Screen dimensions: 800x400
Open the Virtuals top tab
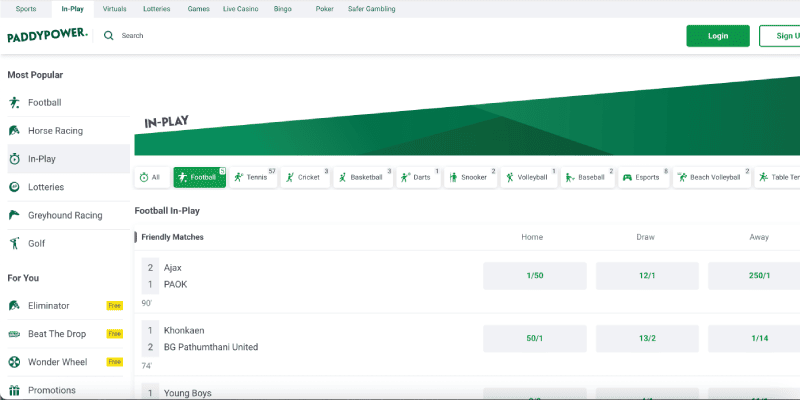[114, 9]
